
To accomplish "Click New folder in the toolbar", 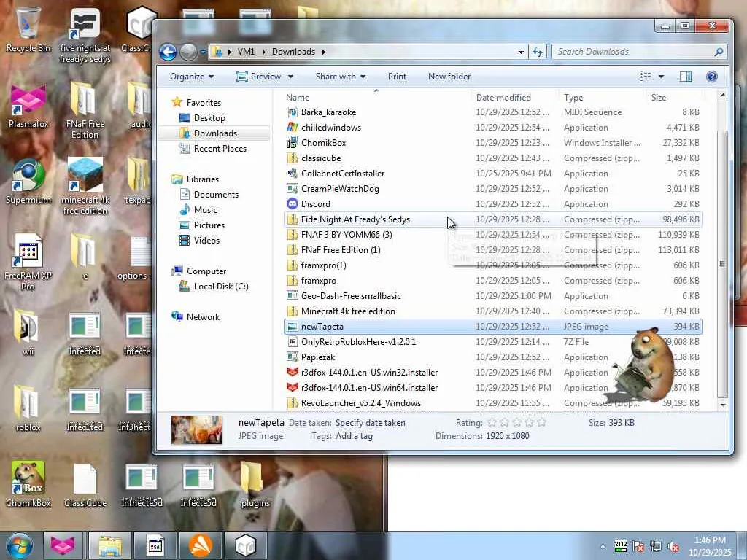I will coord(449,77).
